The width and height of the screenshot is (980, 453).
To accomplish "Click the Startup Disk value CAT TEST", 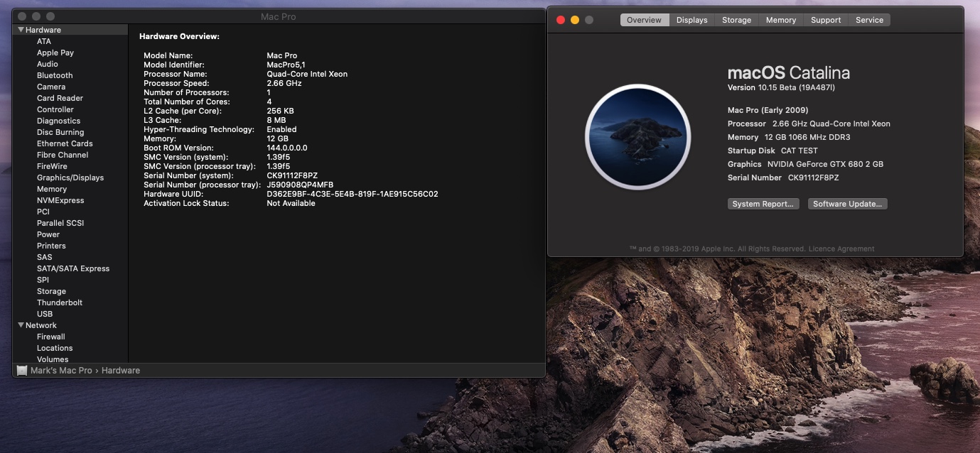I will tap(799, 151).
